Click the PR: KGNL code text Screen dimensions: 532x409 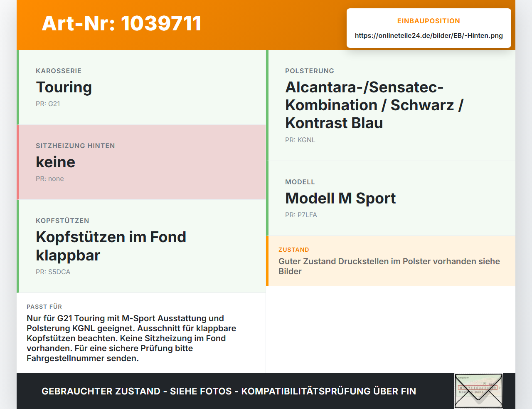coord(300,140)
